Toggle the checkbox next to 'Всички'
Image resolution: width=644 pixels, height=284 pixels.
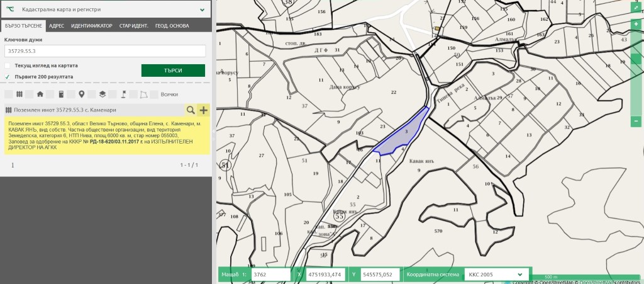coord(154,94)
